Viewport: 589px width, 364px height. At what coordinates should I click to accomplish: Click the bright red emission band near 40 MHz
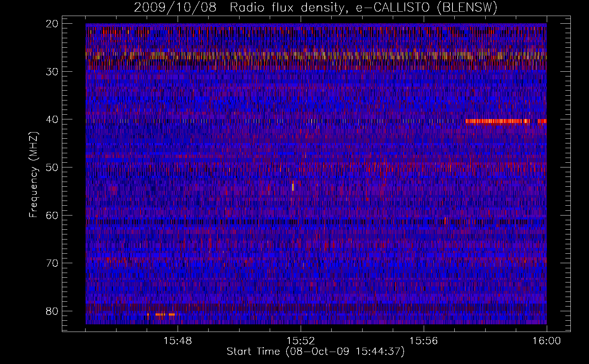click(x=498, y=121)
